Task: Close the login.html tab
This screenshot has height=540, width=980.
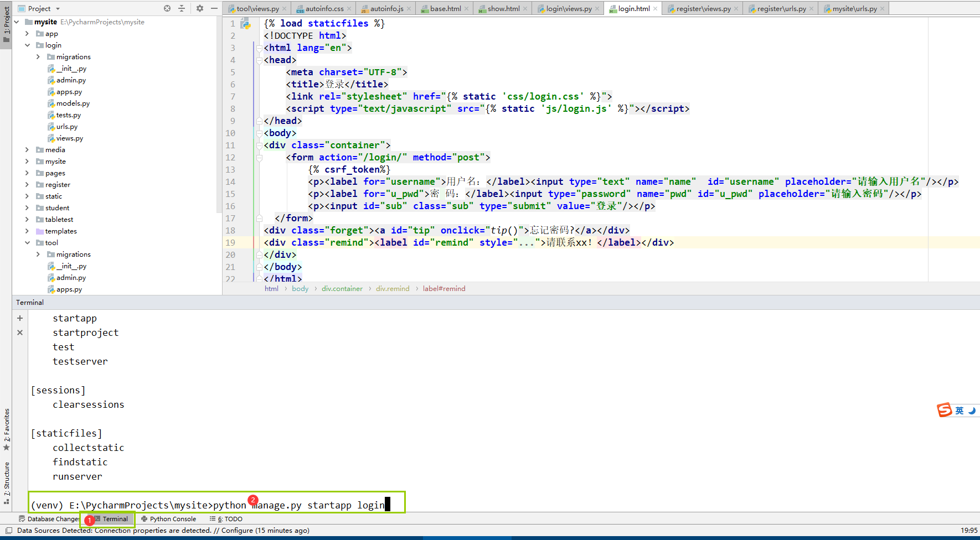Action: [x=655, y=8]
